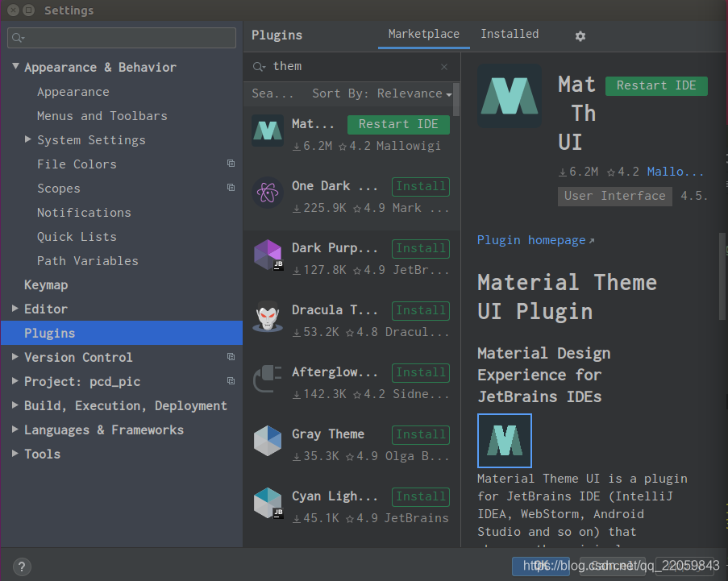Select the Dracula theme vampire icon

coord(268,317)
